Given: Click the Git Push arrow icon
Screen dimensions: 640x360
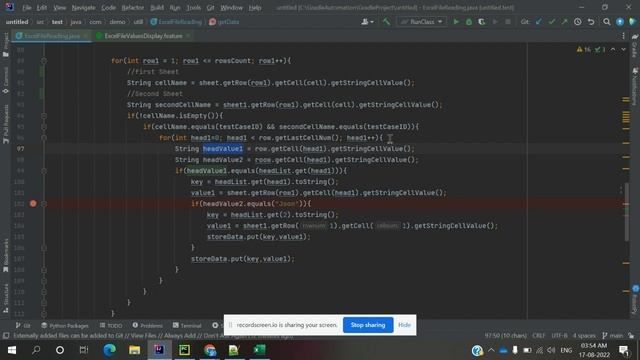Looking at the screenshot, I should [x=564, y=22].
